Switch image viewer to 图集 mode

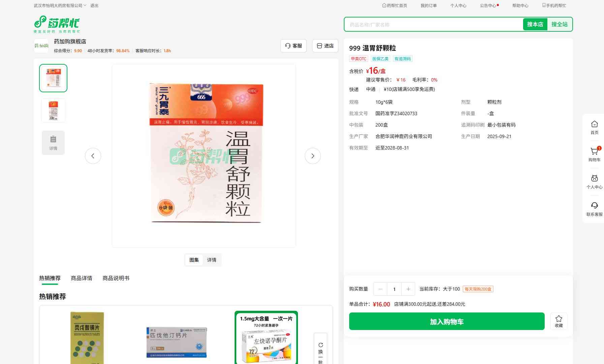[x=194, y=260]
